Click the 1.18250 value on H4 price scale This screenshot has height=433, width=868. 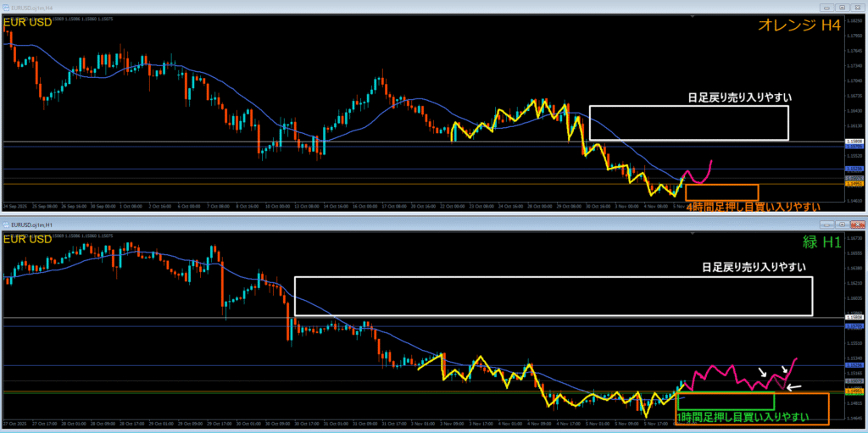tap(853, 20)
